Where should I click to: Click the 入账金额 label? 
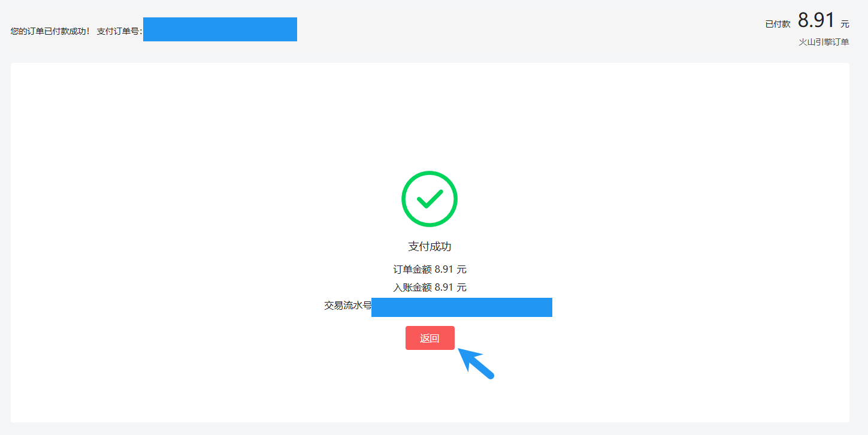pos(412,288)
